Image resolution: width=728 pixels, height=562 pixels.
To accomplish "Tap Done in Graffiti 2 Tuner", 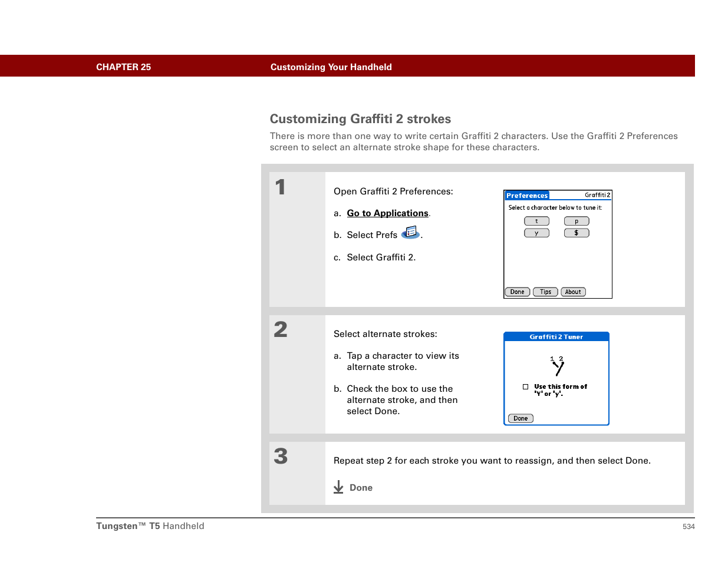I will click(521, 419).
